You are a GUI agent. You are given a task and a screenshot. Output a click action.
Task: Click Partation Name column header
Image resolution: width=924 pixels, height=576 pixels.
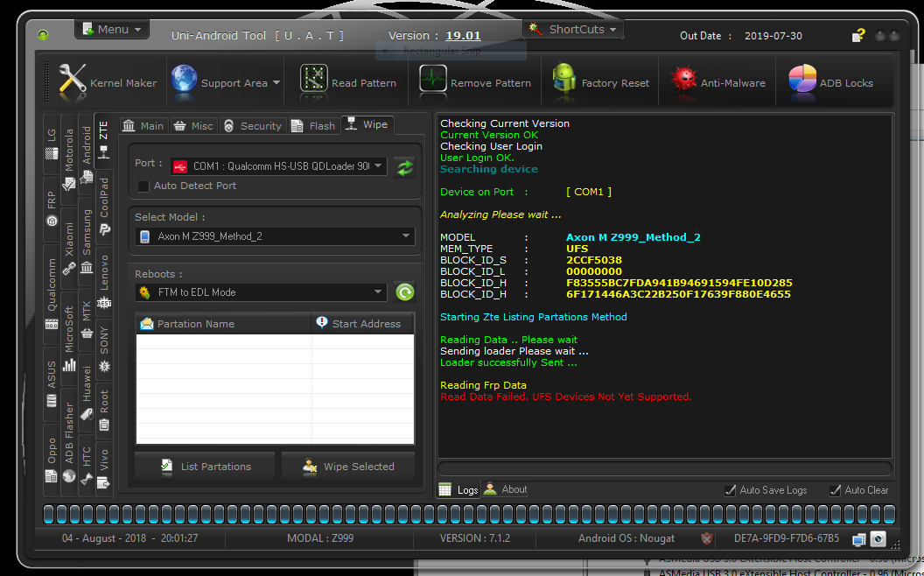pyautogui.click(x=224, y=324)
